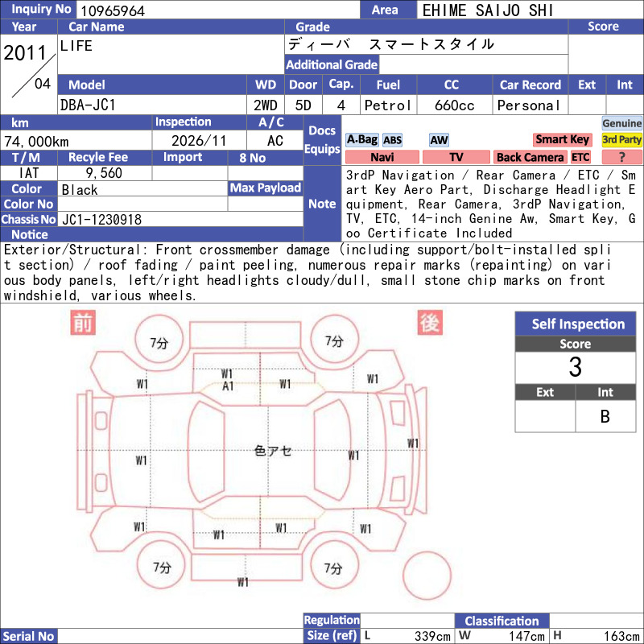This screenshot has height=644, width=644.
Task: Click the A1 mark on the diagram
Action: pos(228,386)
